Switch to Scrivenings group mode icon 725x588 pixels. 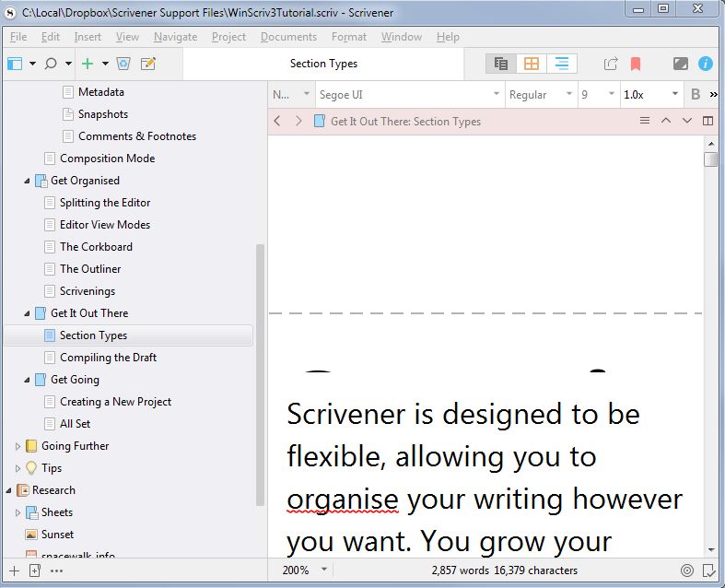(501, 64)
